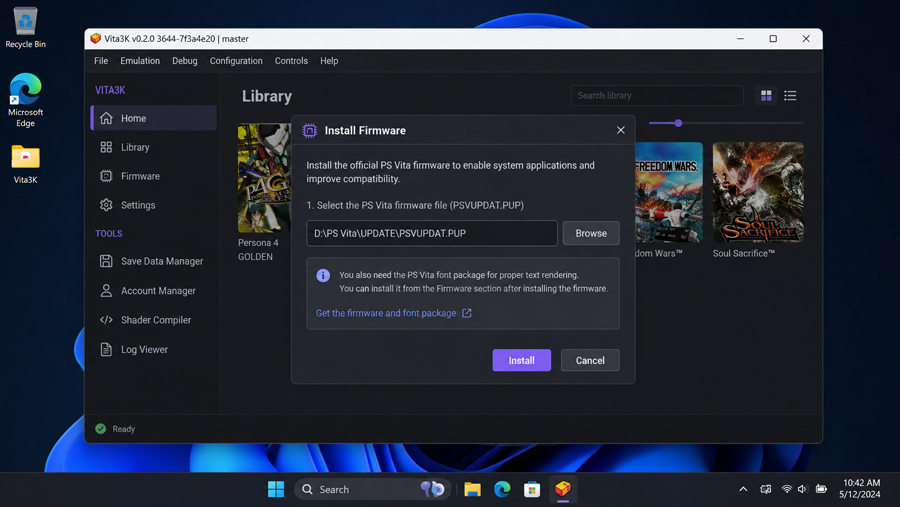Open the Windows Start menu
900x507 pixels.
pyautogui.click(x=276, y=489)
